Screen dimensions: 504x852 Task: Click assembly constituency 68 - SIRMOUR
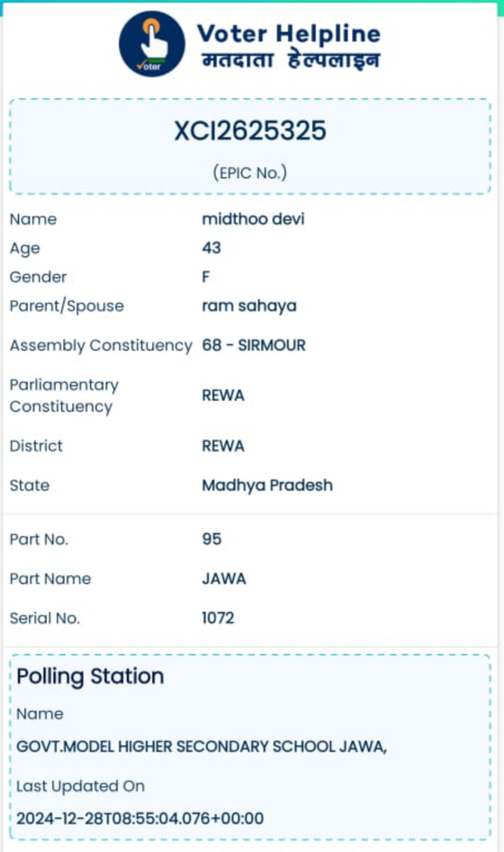253,345
